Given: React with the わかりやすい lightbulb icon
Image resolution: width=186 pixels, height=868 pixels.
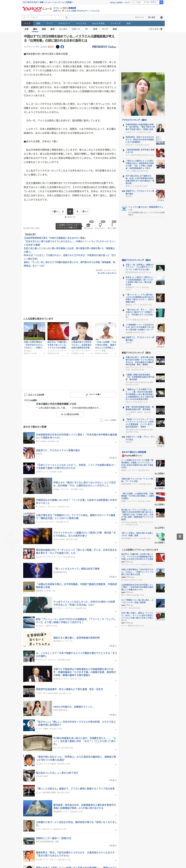Looking at the screenshot, I should click(100, 225).
